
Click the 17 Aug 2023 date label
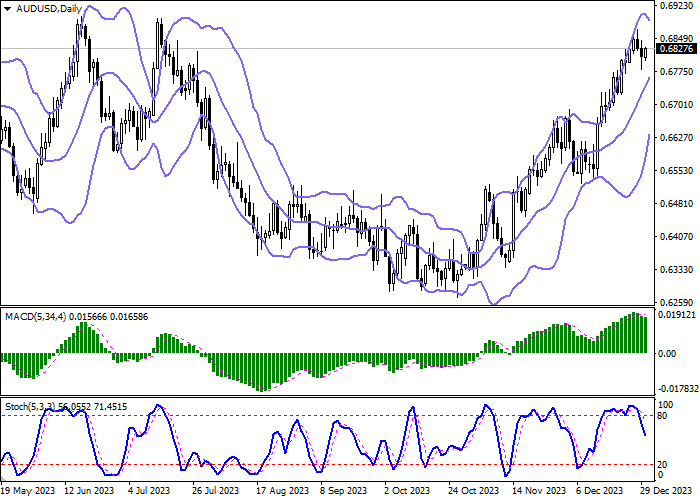click(282, 491)
